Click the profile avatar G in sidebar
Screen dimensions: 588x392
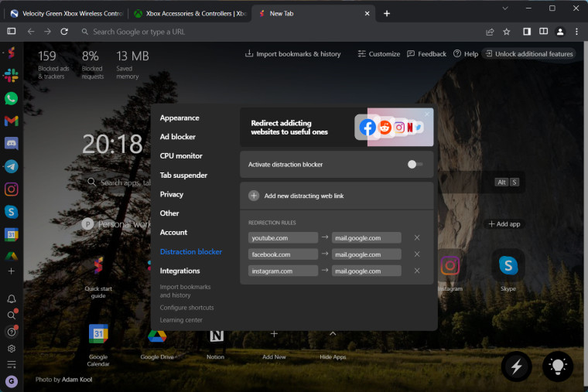(x=12, y=381)
